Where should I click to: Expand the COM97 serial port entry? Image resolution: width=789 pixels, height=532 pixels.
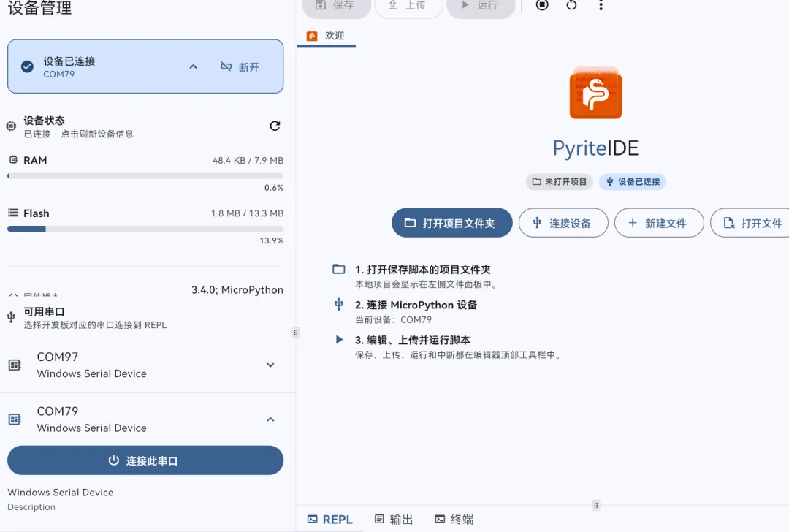tap(270, 365)
